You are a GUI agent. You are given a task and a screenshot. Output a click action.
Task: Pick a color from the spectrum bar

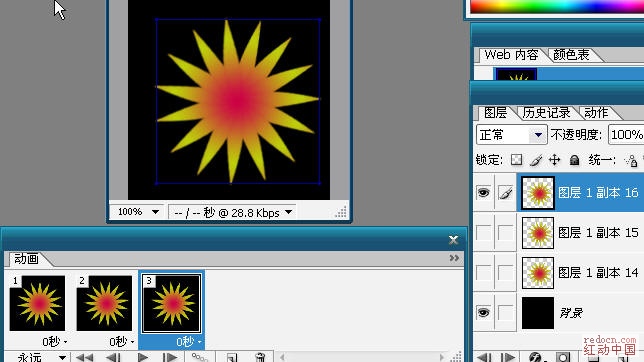[557, 6]
